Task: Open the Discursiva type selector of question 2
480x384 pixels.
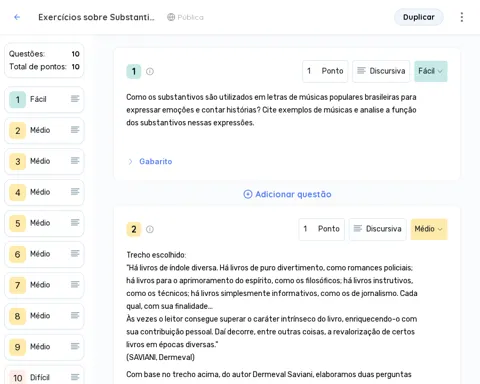Action: 377,229
